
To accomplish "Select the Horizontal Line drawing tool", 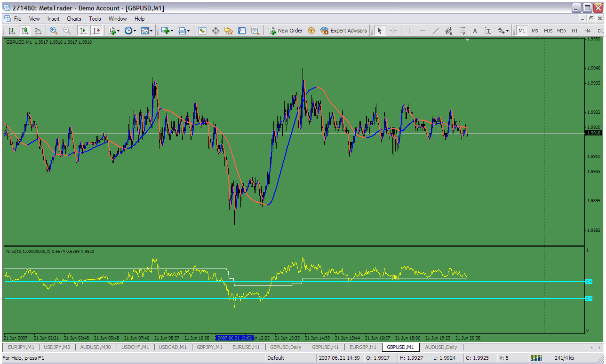I will 422,31.
